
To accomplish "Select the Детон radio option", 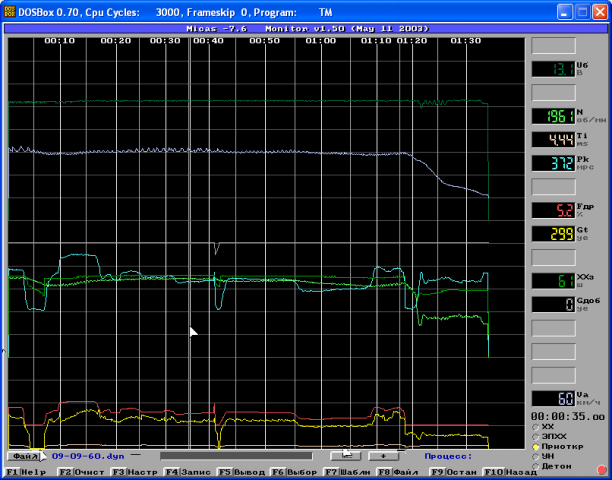I will click(537, 466).
